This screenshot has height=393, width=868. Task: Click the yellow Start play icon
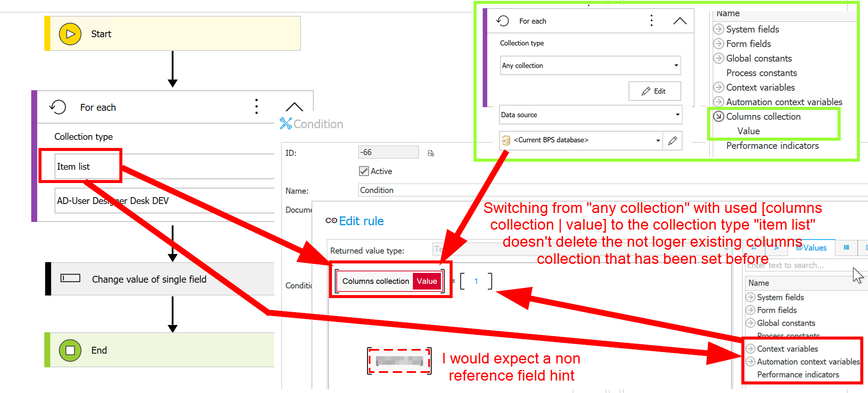(70, 34)
